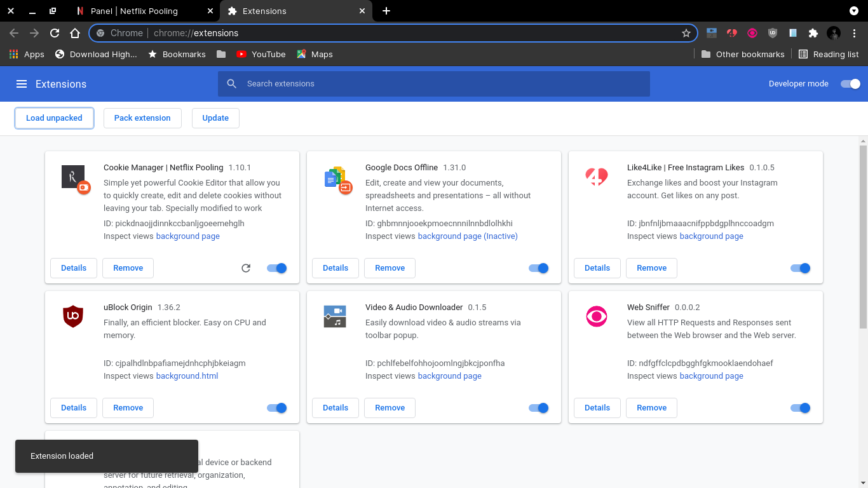Open the Extensions puzzle piece menu
868x488 pixels.
[813, 33]
